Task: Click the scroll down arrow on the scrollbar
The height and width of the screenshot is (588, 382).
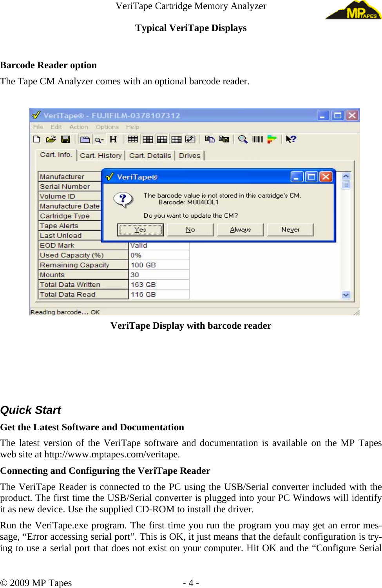Action: pos(346,295)
